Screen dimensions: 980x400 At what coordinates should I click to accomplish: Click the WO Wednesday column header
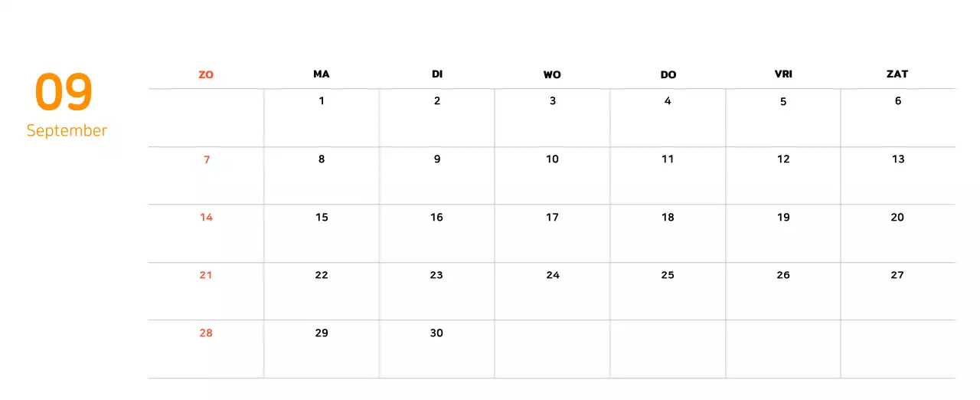(552, 75)
